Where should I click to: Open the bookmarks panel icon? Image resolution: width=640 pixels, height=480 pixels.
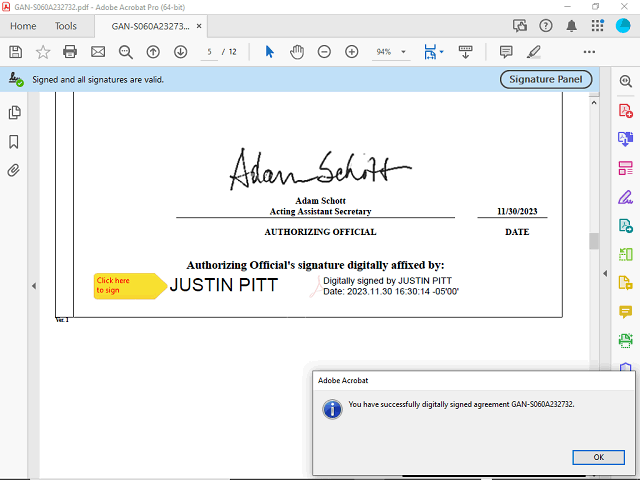pyautogui.click(x=14, y=142)
